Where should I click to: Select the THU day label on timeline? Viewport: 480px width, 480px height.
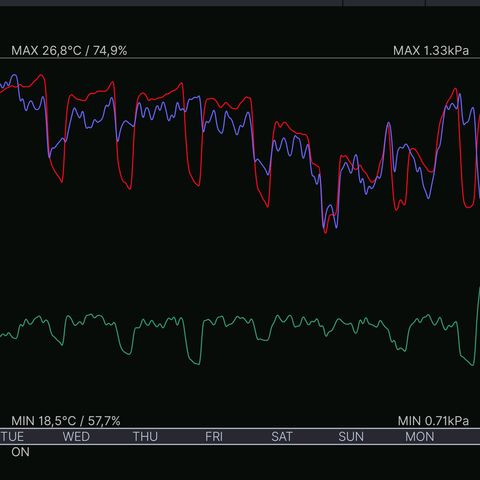coord(145,437)
